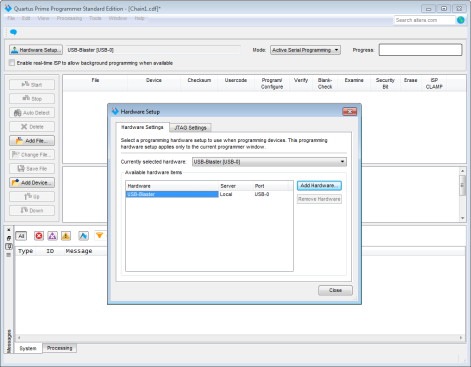Open the Help menu
Viewport: 471px width, 367px height.
pyautogui.click(x=139, y=18)
